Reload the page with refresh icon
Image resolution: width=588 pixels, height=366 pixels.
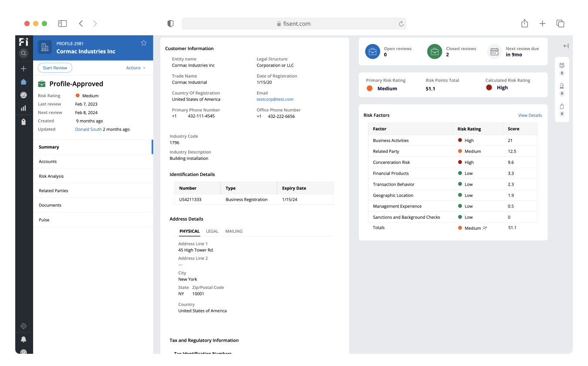click(x=401, y=24)
